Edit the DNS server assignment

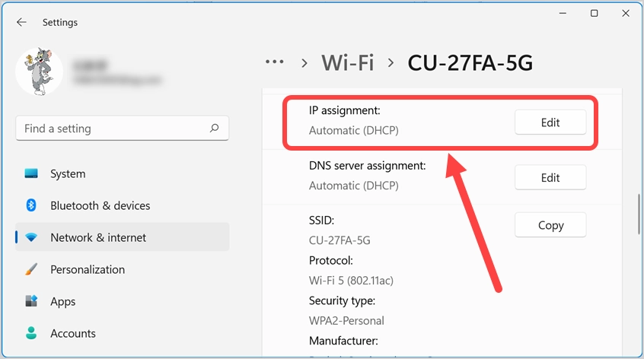coord(550,177)
